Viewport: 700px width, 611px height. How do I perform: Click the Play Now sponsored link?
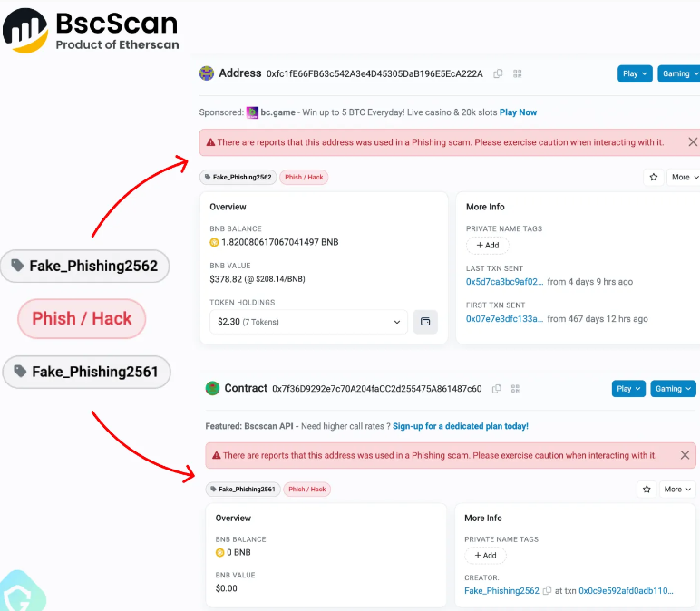(x=518, y=112)
